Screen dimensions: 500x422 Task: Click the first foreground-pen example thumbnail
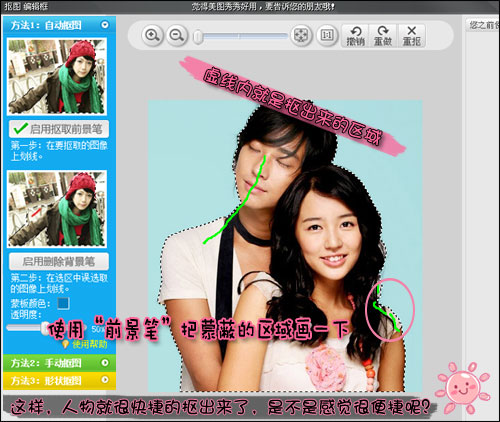click(x=57, y=76)
